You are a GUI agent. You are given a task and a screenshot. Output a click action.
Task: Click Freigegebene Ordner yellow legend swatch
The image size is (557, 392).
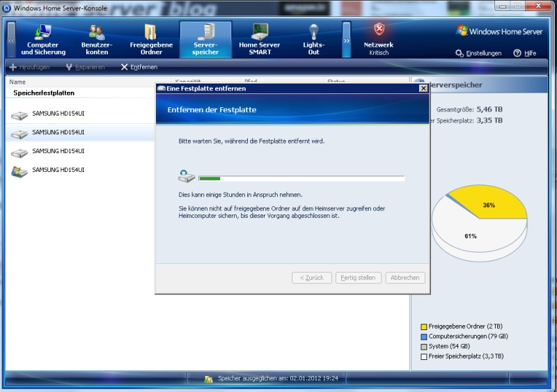point(423,327)
